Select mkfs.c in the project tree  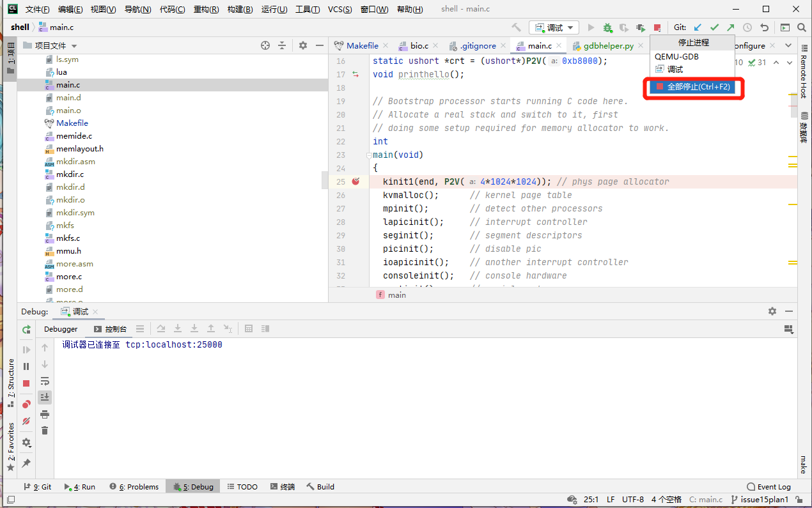pos(68,238)
